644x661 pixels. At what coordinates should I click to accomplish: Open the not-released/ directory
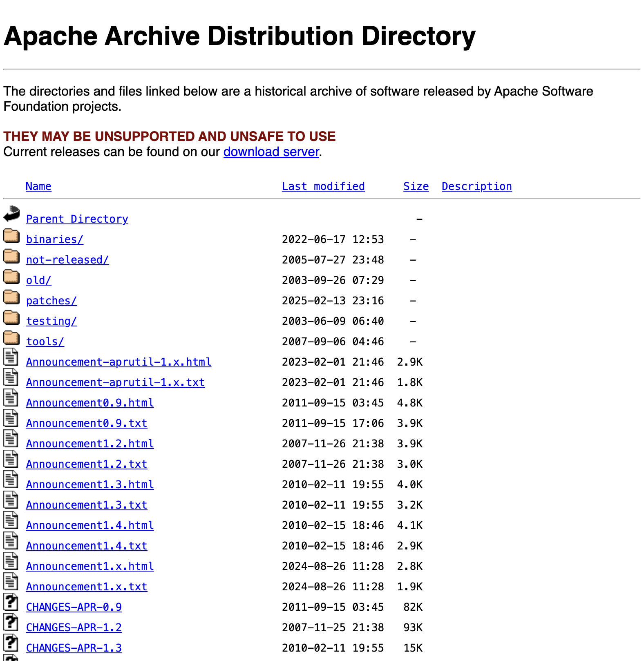point(67,260)
